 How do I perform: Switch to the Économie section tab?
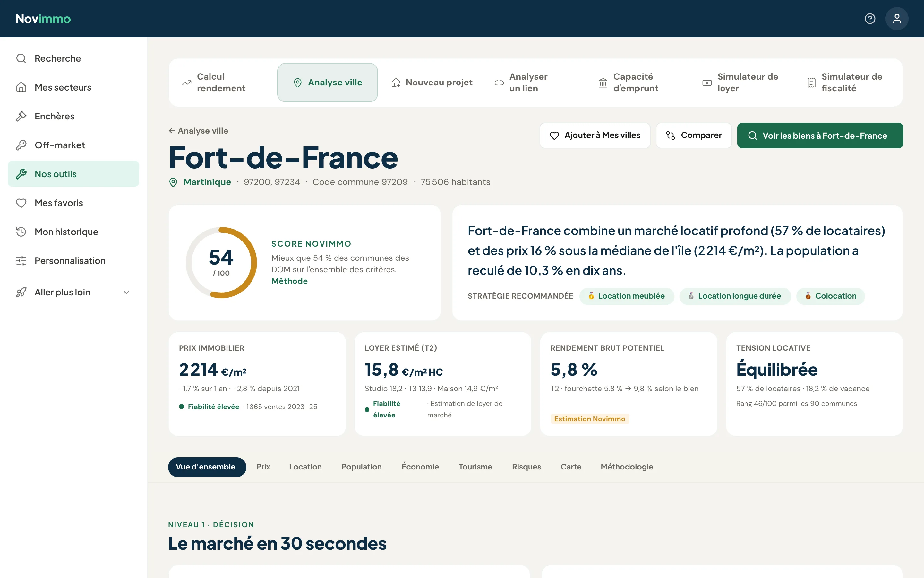420,467
